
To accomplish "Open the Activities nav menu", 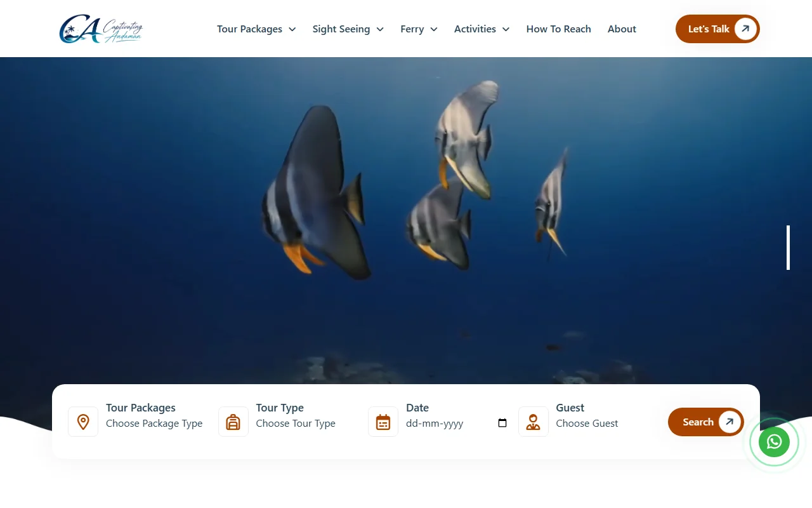I will click(475, 29).
